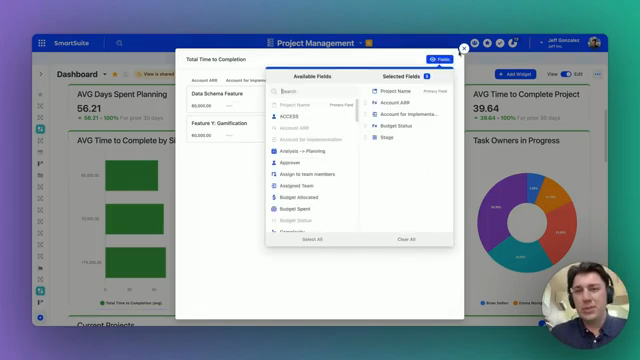
Task: Click the dollar icon of Budget Allocated
Action: point(274,197)
